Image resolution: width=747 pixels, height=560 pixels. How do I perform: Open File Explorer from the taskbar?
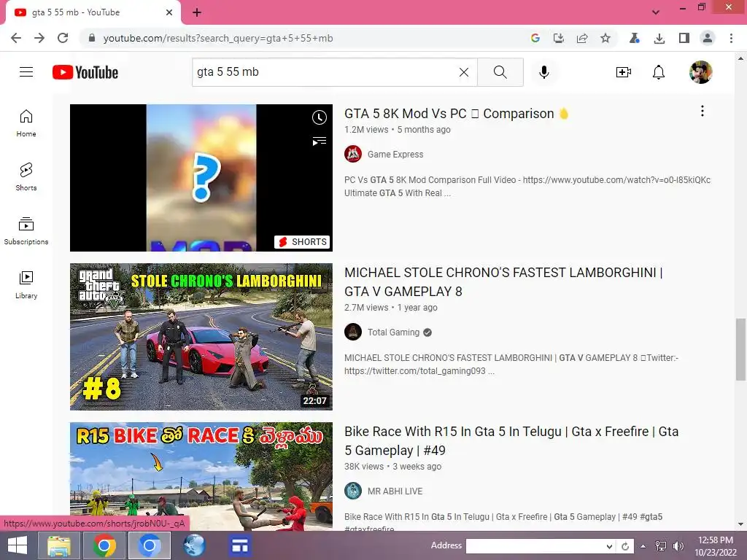point(59,545)
